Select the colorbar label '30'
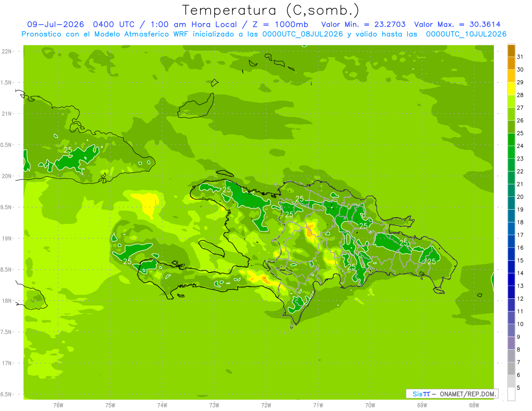532x411 pixels. [x=520, y=70]
